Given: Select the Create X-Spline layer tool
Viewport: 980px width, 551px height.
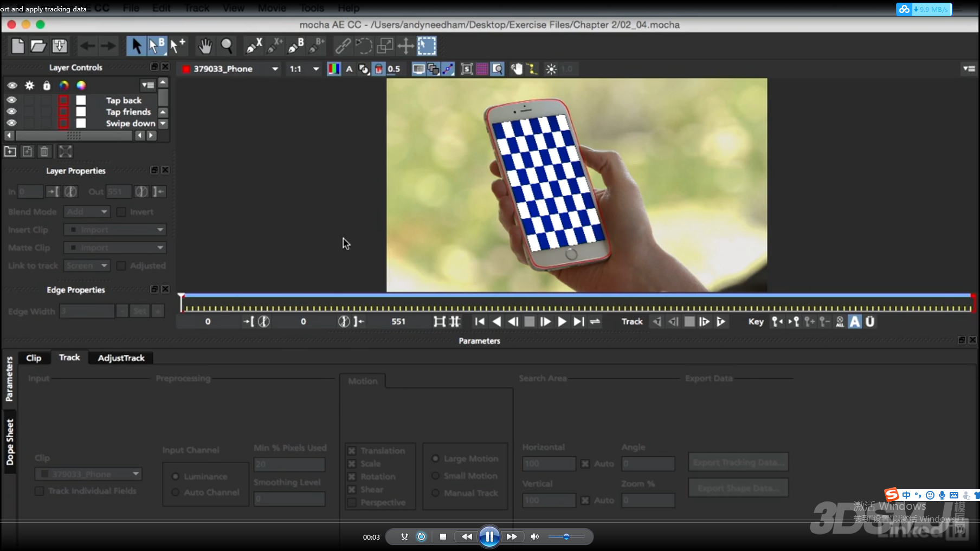Looking at the screenshot, I should click(x=254, y=46).
